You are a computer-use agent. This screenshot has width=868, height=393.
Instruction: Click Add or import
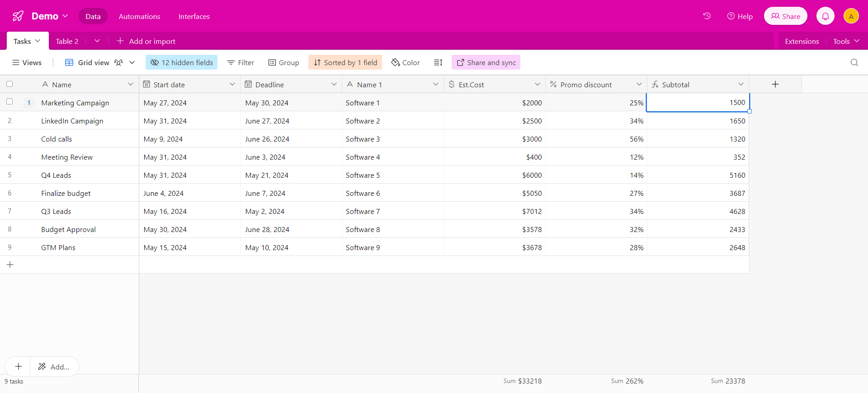click(x=146, y=41)
